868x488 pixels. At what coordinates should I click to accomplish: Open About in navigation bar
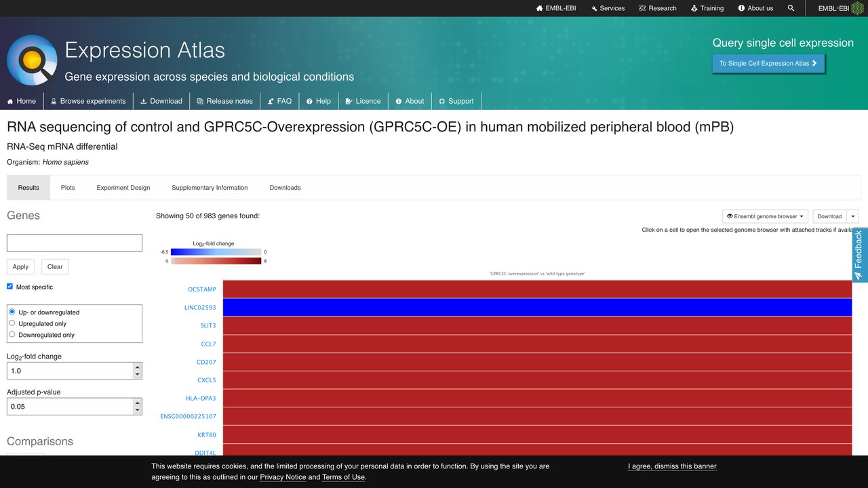tap(410, 101)
